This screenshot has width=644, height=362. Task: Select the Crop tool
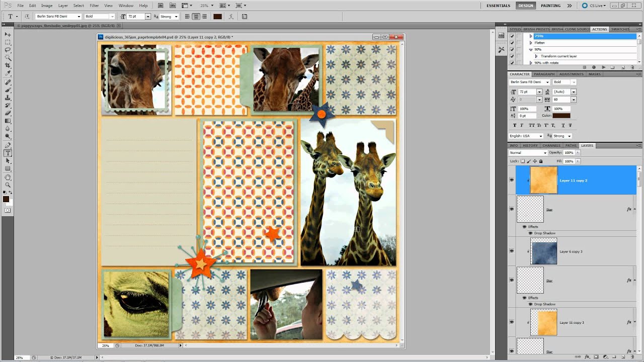pyautogui.click(x=8, y=65)
